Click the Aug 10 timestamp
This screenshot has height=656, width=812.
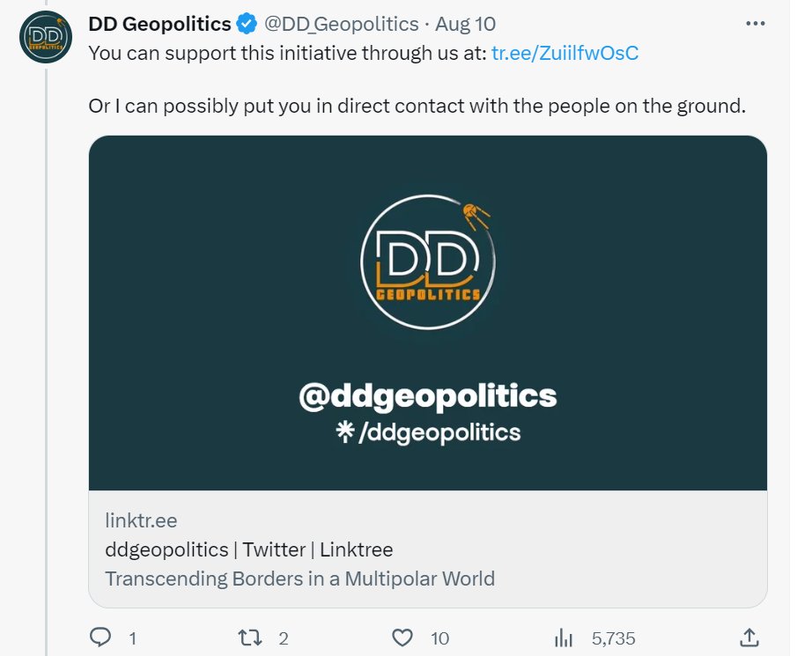pos(466,24)
